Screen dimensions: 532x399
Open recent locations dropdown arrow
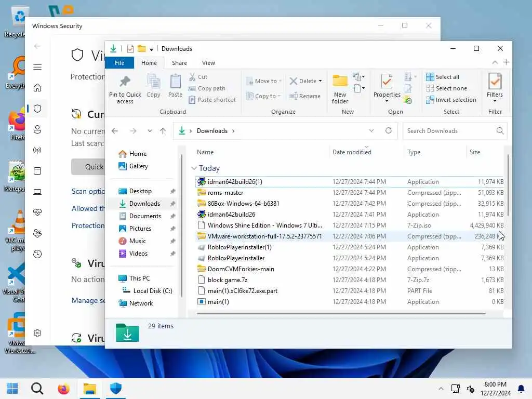coord(150,131)
